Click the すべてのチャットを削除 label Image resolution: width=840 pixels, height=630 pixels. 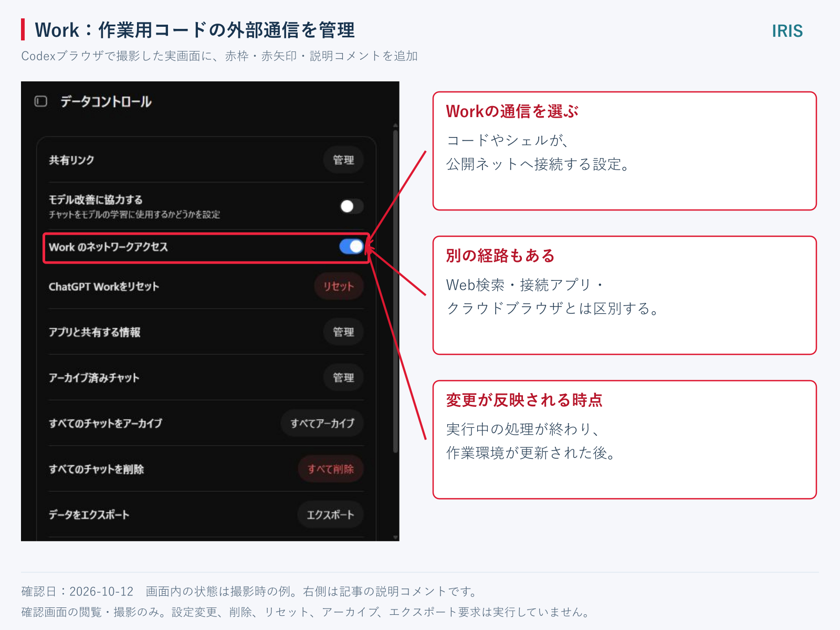click(x=96, y=469)
